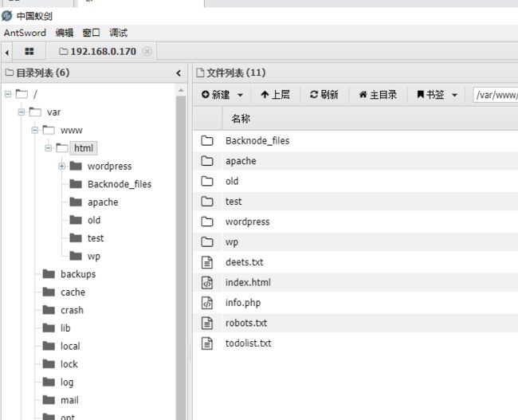Go up one level with 上层
The image size is (518, 420).
275,95
